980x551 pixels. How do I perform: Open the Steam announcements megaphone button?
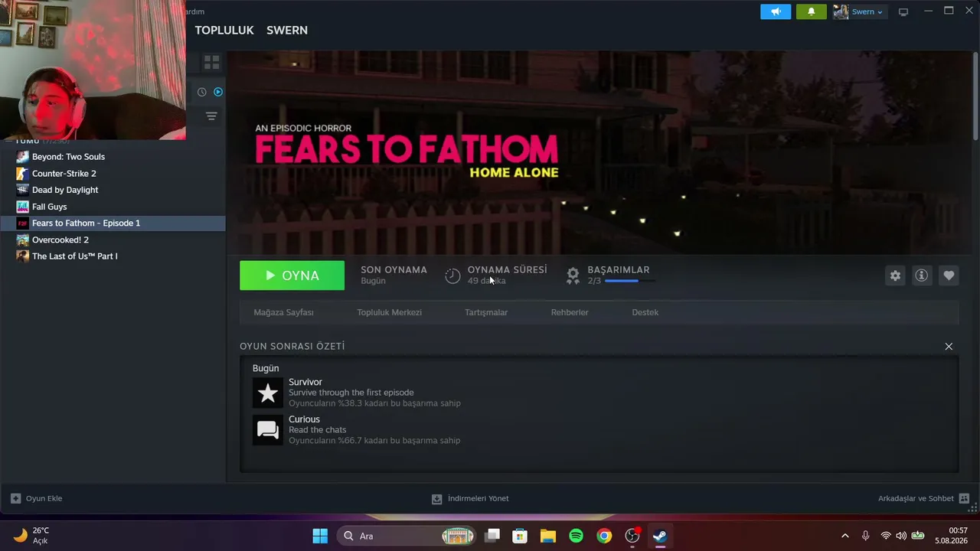click(x=776, y=11)
